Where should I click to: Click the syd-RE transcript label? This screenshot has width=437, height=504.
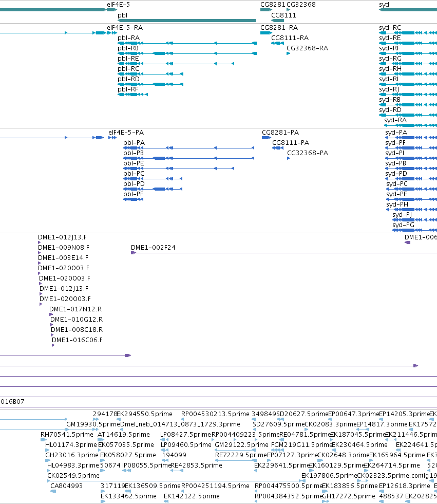(390, 38)
